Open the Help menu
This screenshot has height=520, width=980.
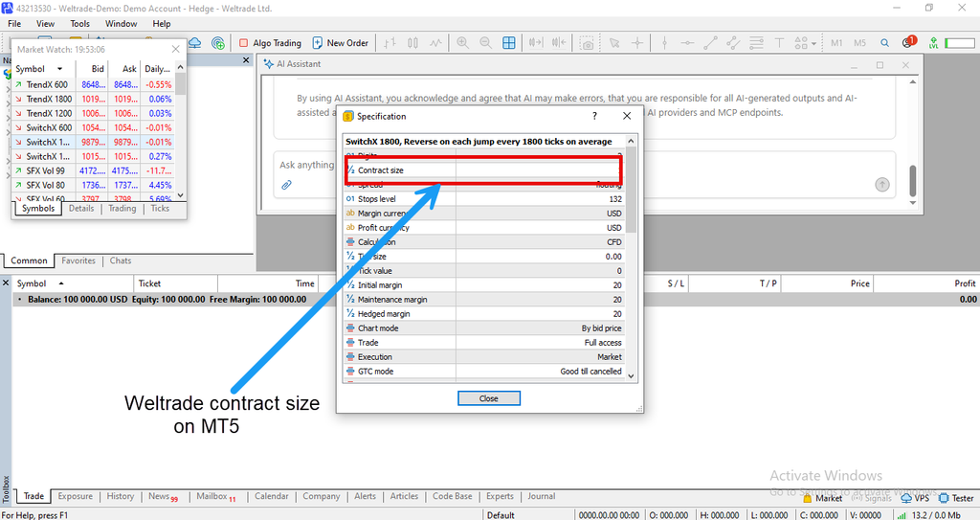point(161,24)
